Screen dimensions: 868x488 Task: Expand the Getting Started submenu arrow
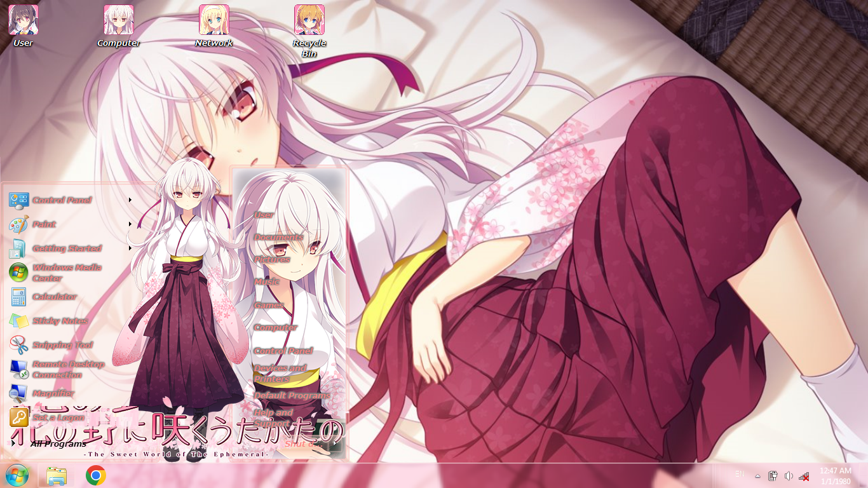click(130, 248)
